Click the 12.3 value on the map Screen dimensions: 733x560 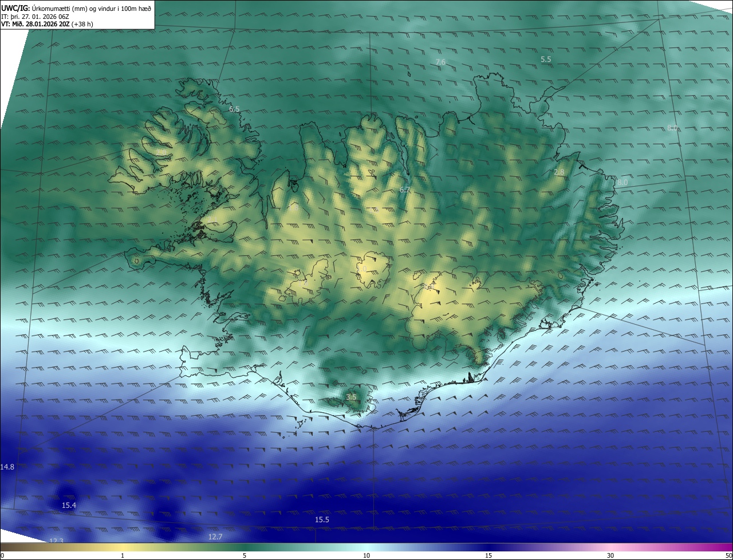tap(56, 541)
